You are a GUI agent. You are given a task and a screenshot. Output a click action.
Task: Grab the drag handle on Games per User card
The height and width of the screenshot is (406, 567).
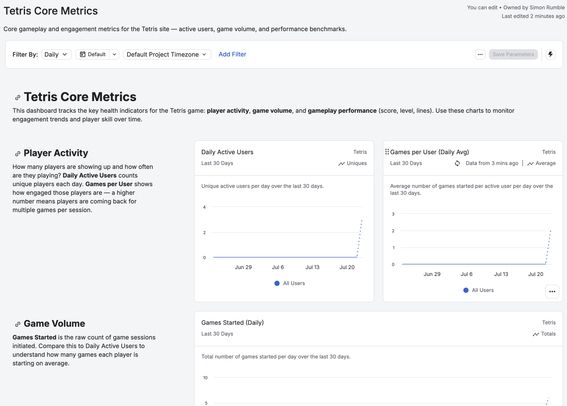pos(387,152)
